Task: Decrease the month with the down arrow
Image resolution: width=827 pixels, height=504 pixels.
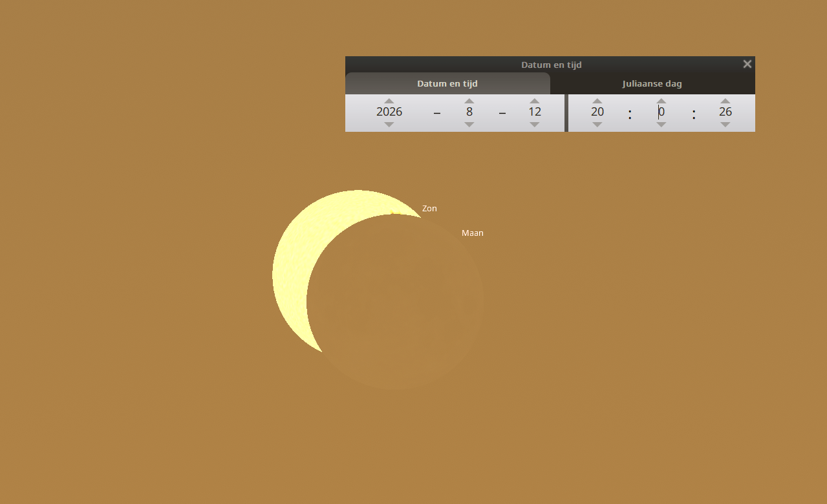Action: coord(469,125)
